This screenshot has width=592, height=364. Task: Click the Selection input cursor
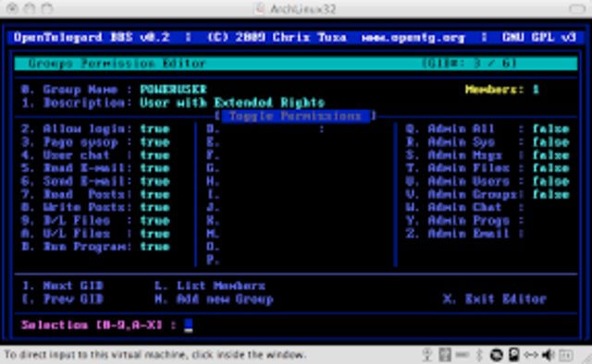point(188,325)
